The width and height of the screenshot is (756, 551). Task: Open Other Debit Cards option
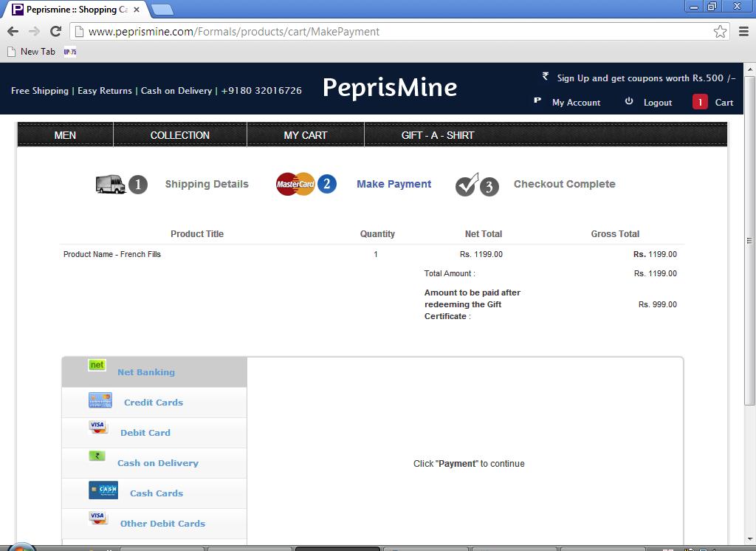click(x=162, y=524)
